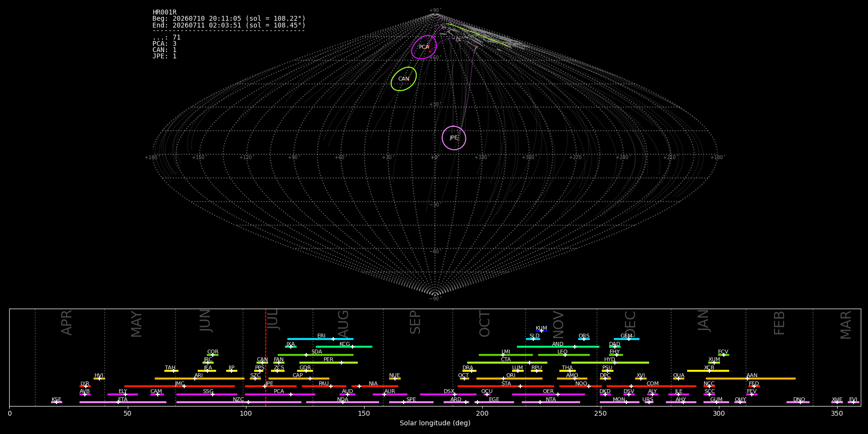Select the AND green shower bar
868x434 pixels.
558,347
